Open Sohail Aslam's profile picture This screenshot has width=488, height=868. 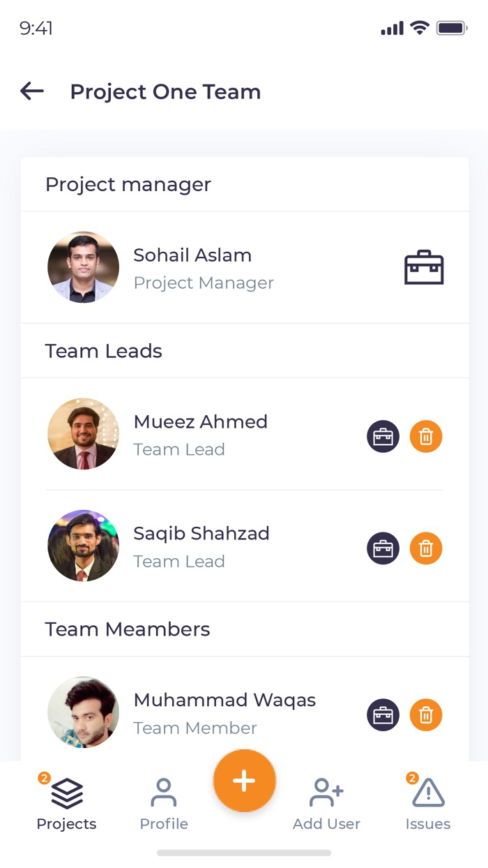[84, 267]
